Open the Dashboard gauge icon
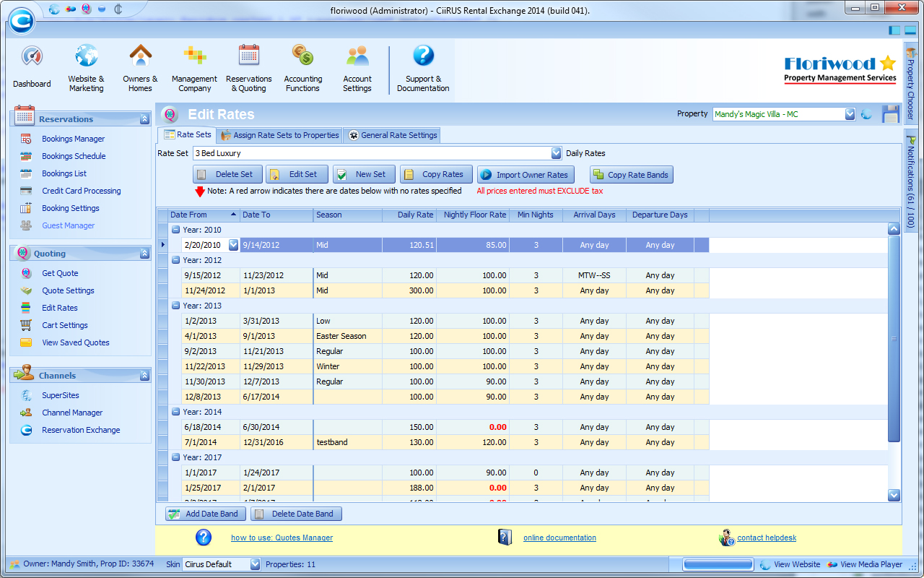Image resolution: width=924 pixels, height=578 pixels. pyautogui.click(x=32, y=57)
